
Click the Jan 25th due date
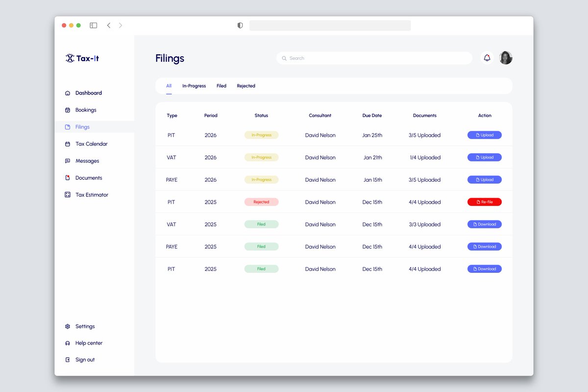(x=372, y=135)
